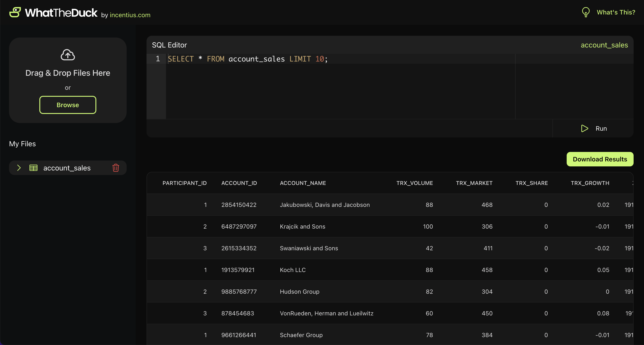Click into the SQL editor query line
Image resolution: width=644 pixels, height=345 pixels.
coord(248,59)
